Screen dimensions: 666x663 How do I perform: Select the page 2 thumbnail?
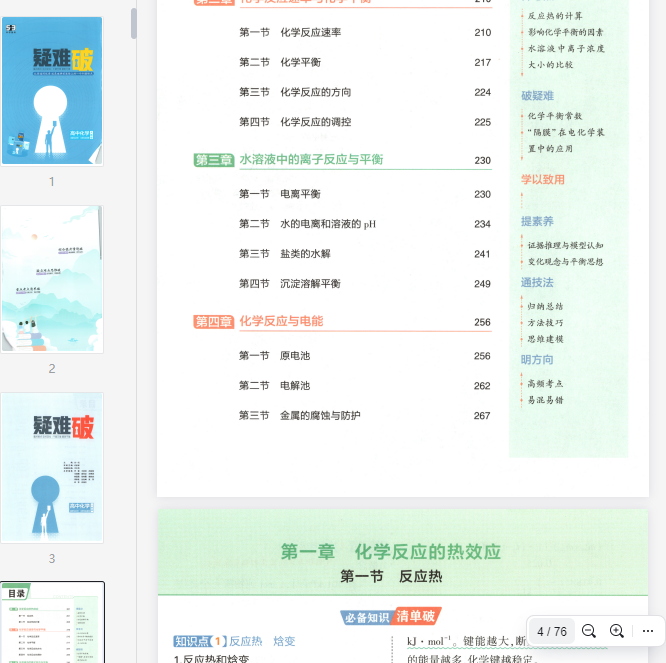point(52,279)
